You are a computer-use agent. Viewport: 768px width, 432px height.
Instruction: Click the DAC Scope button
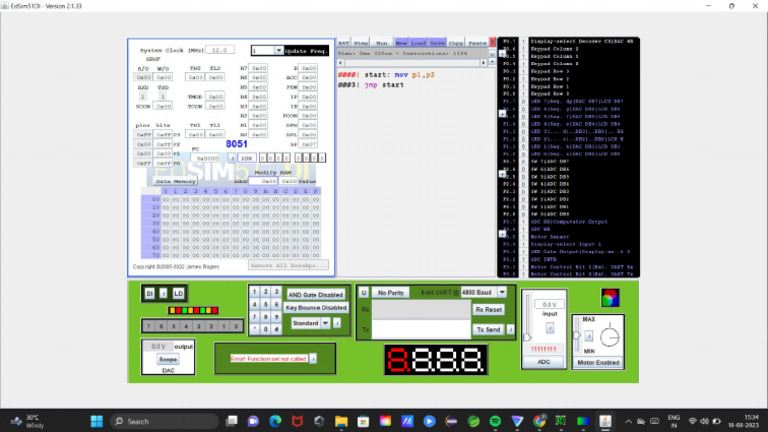[167, 357]
